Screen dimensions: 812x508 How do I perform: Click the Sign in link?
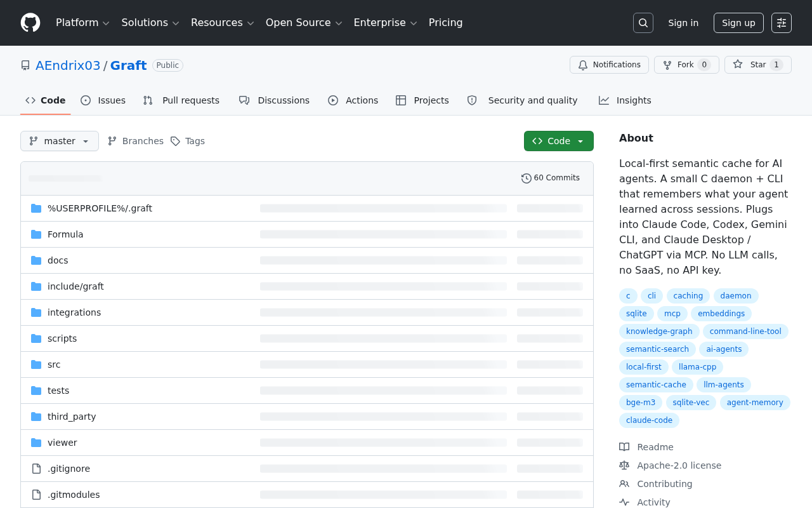coord(683,23)
